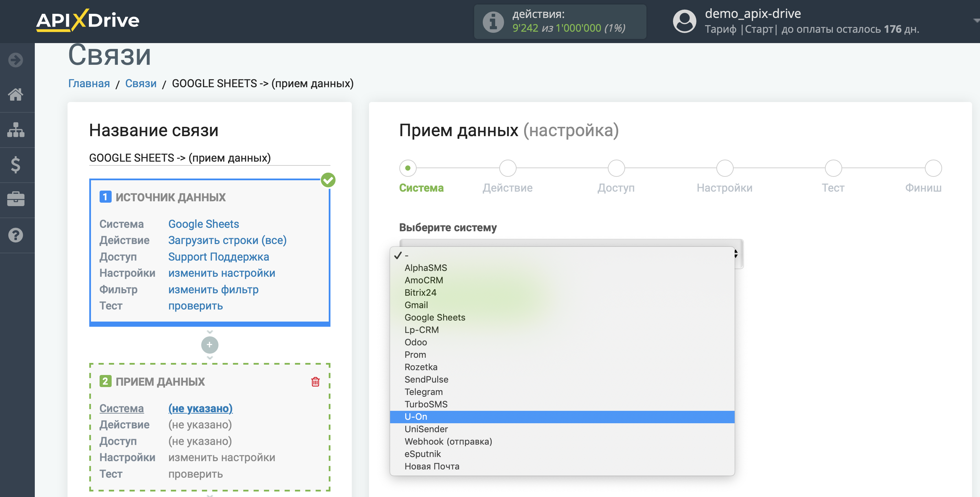Choose TurboSMS option in dropdown
Viewport: 980px width, 497px height.
tap(562, 404)
